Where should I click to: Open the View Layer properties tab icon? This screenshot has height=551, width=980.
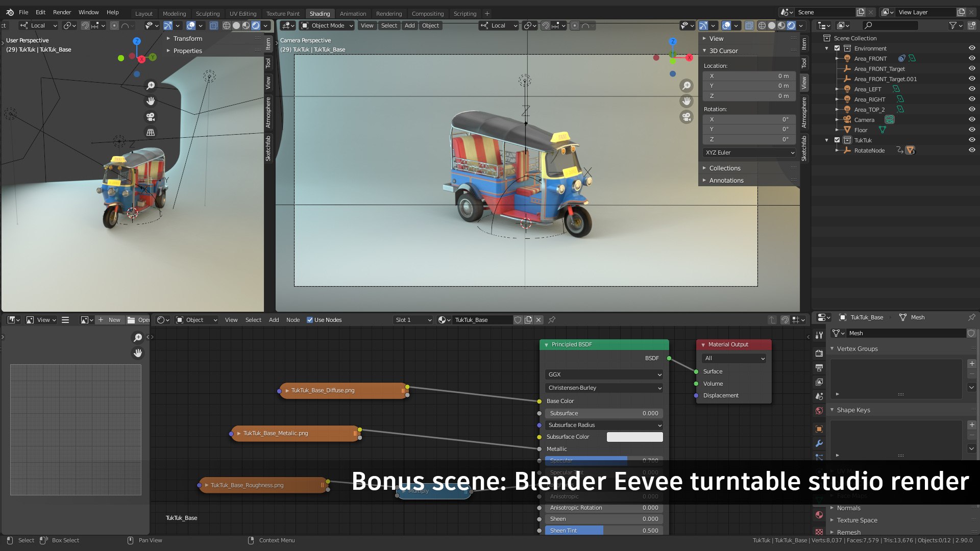tap(819, 382)
